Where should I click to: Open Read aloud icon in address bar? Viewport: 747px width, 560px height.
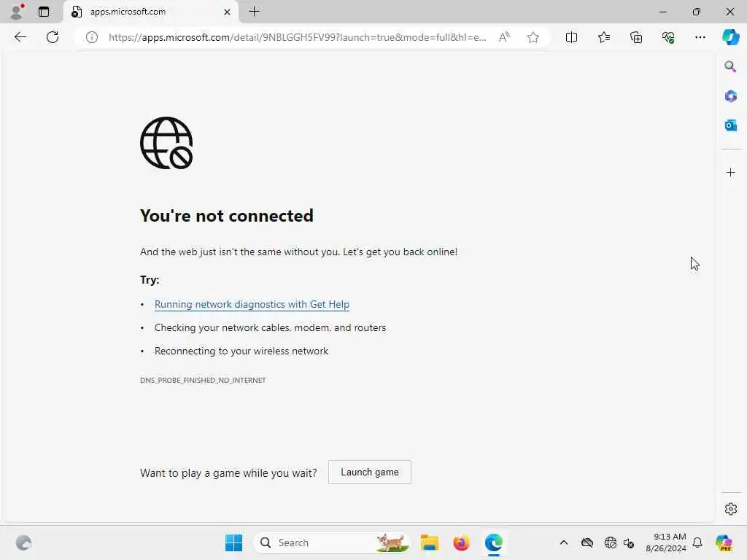point(504,37)
